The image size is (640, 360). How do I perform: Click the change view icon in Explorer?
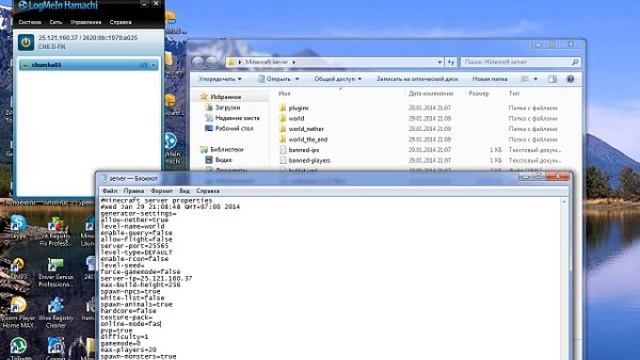point(525,79)
